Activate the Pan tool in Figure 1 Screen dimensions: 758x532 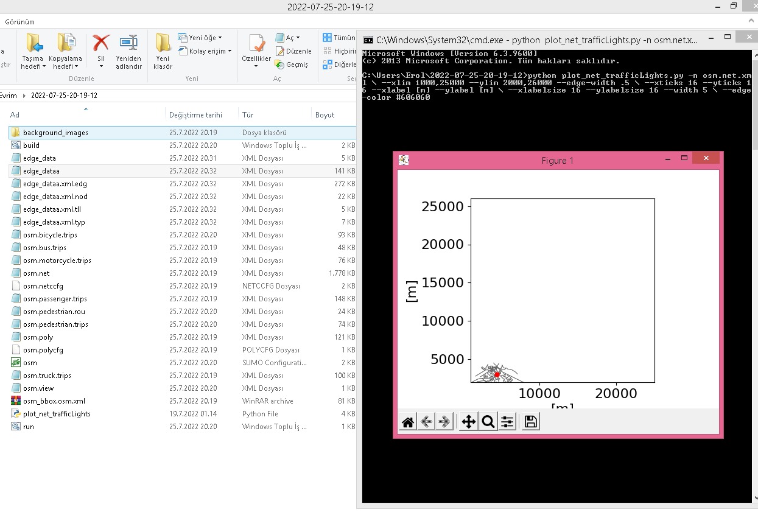click(x=468, y=421)
